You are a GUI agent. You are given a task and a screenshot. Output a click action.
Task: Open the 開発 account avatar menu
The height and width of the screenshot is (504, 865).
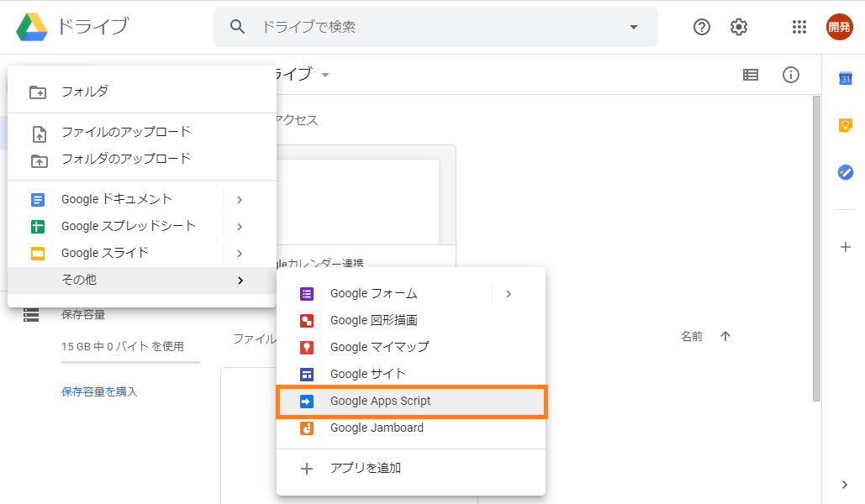pos(839,26)
